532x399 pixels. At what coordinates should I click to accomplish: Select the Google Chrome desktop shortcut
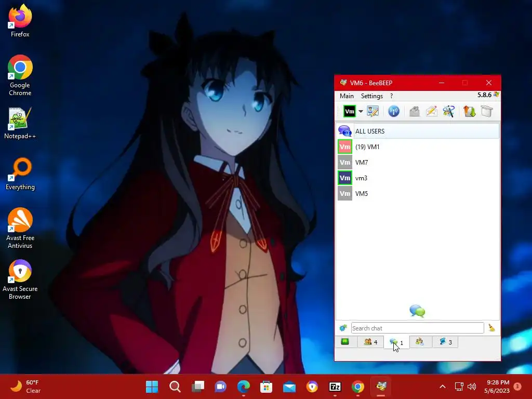coord(20,75)
